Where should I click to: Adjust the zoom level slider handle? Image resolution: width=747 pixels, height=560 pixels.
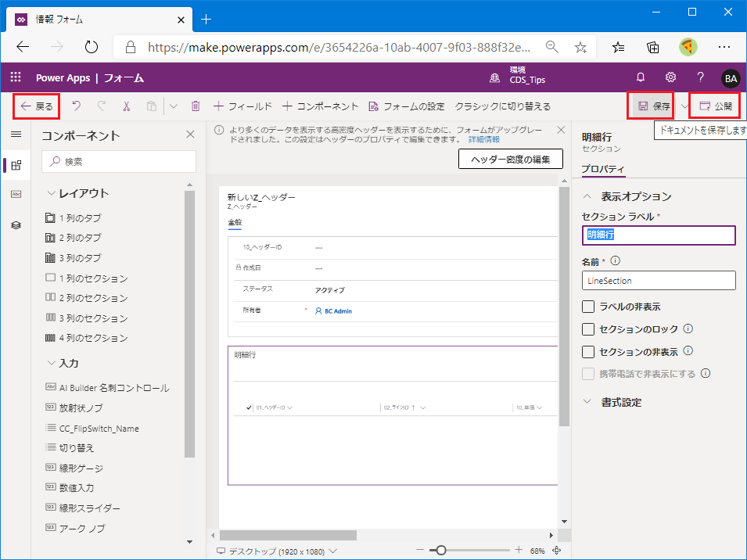(x=441, y=550)
